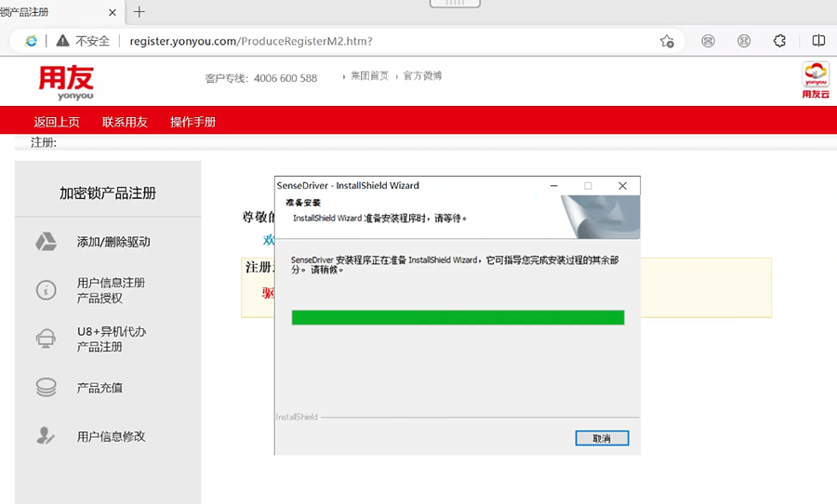The height and width of the screenshot is (504, 837).
Task: Open the 集团首页 link
Action: [x=369, y=76]
